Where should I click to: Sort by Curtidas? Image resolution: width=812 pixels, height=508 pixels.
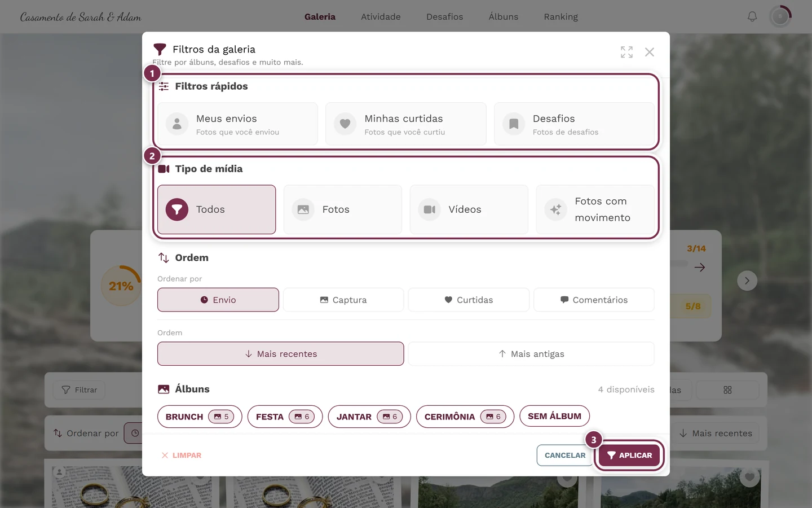[469, 300]
